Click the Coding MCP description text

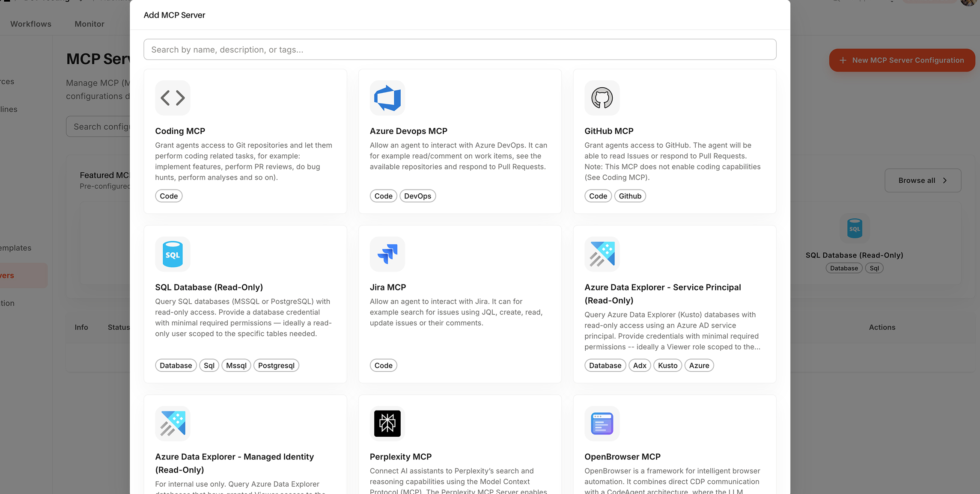point(244,161)
